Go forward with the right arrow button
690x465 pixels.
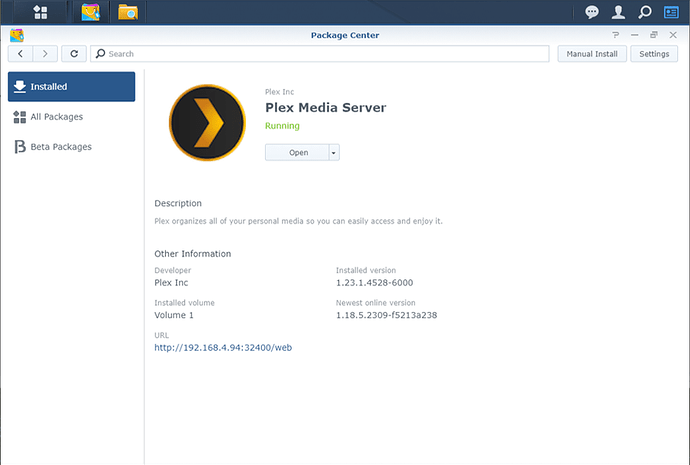click(45, 54)
